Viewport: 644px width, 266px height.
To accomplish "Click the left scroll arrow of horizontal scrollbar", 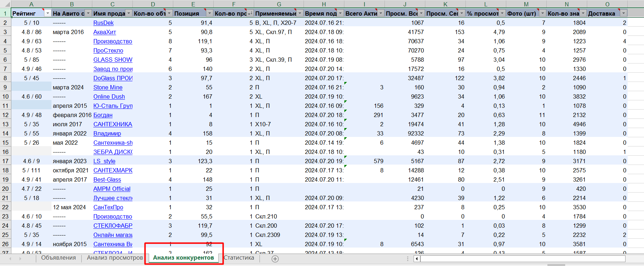I will 416,259.
